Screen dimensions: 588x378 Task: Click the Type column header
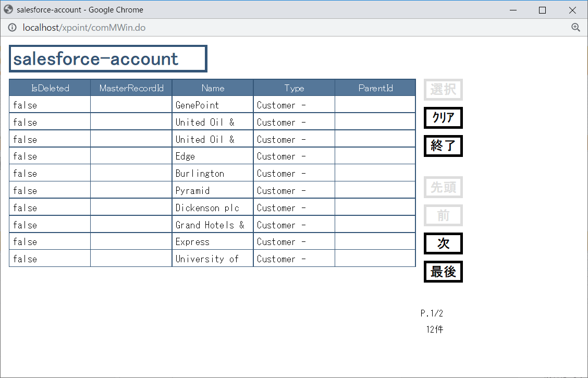294,88
